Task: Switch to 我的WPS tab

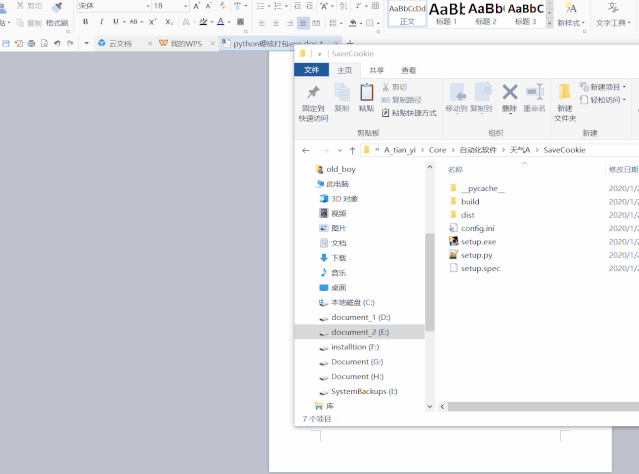Action: tap(186, 44)
